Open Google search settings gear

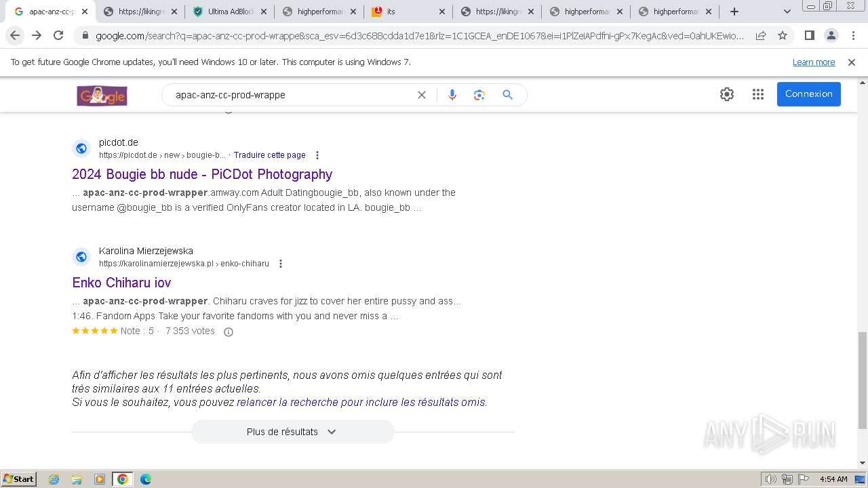point(727,94)
